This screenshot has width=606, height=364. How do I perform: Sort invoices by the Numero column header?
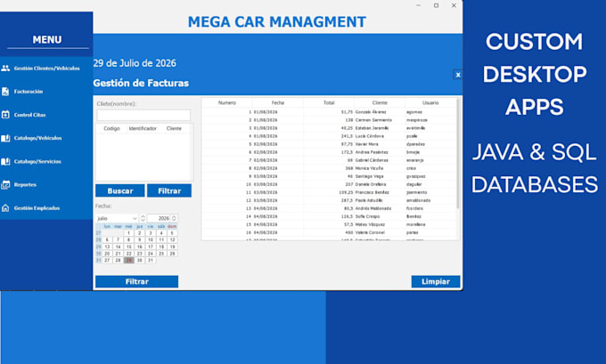coord(227,102)
